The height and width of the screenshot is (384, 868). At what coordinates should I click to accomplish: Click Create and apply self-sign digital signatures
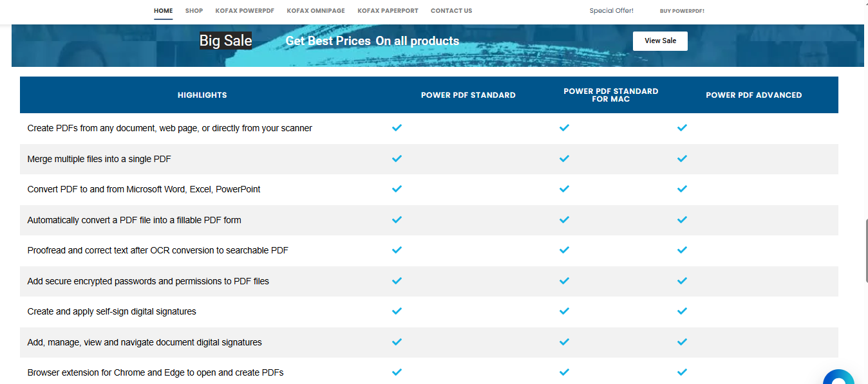(x=111, y=311)
